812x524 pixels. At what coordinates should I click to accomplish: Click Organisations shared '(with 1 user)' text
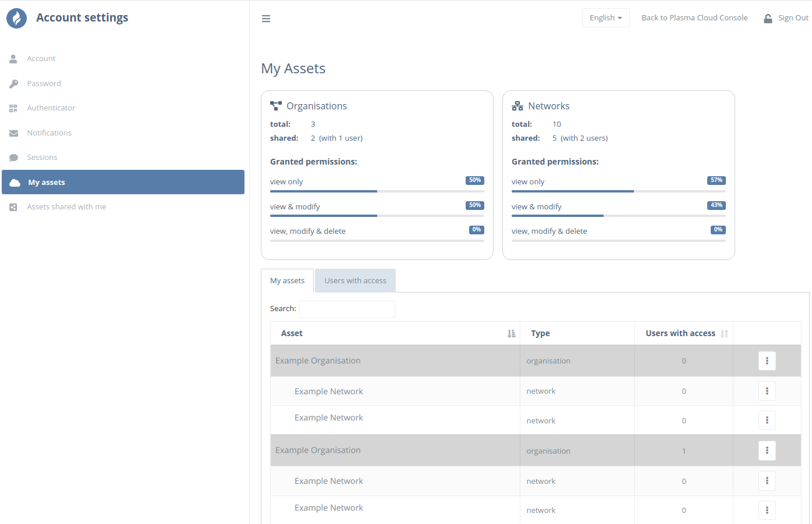pyautogui.click(x=341, y=138)
